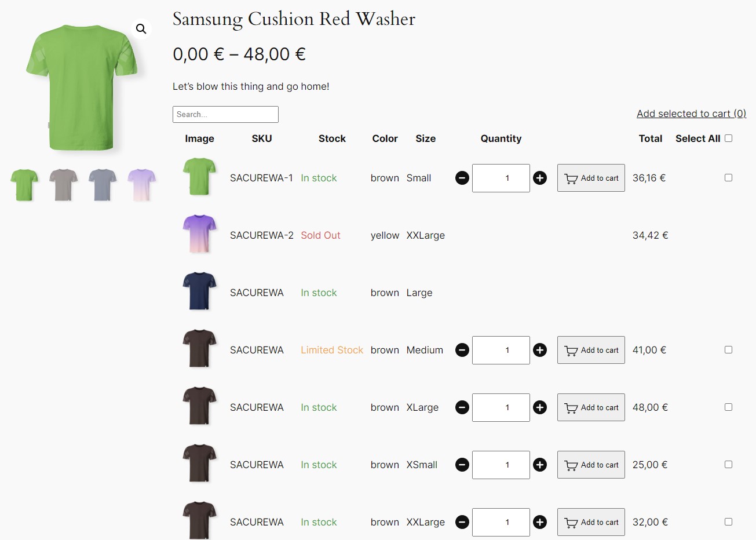
Task: Open the product image zoom magnifier
Action: coord(140,28)
